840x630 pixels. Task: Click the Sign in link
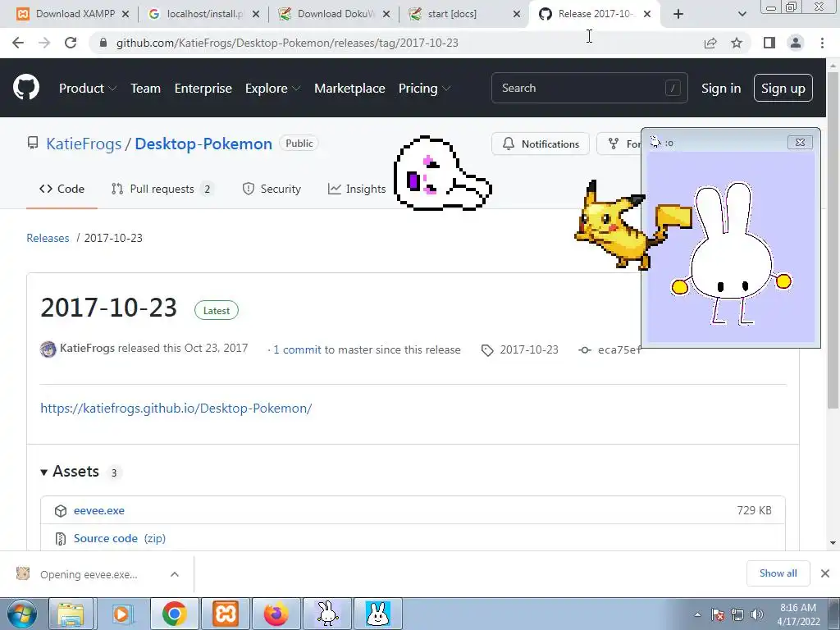coord(721,89)
